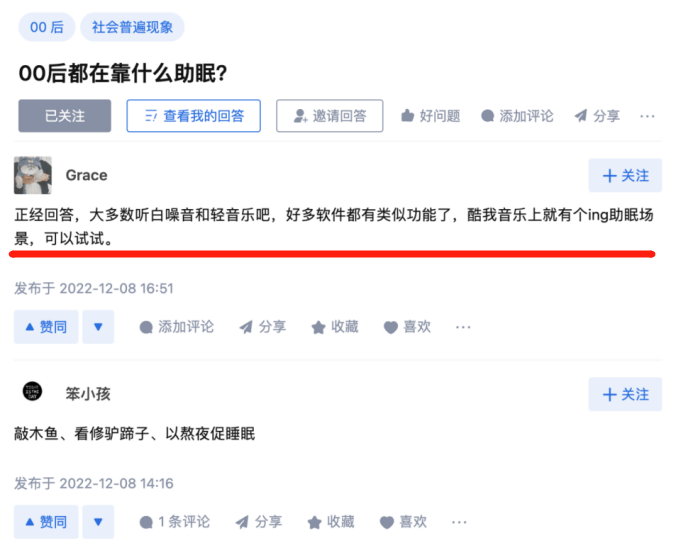Image resolution: width=685 pixels, height=559 pixels.
Task: Share 笨小孩's answer
Action: [259, 521]
